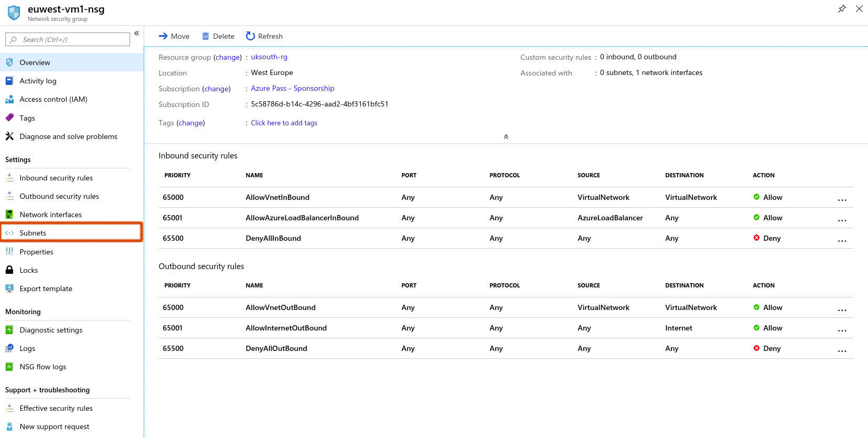Image resolution: width=868 pixels, height=438 pixels.
Task: Click Internet destination cell in outbound rules
Action: pos(679,328)
